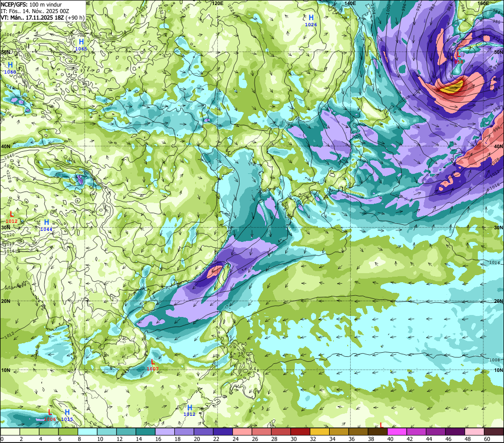Click the 40N label on the right edge
This screenshot has height=443, width=504.
coord(498,146)
